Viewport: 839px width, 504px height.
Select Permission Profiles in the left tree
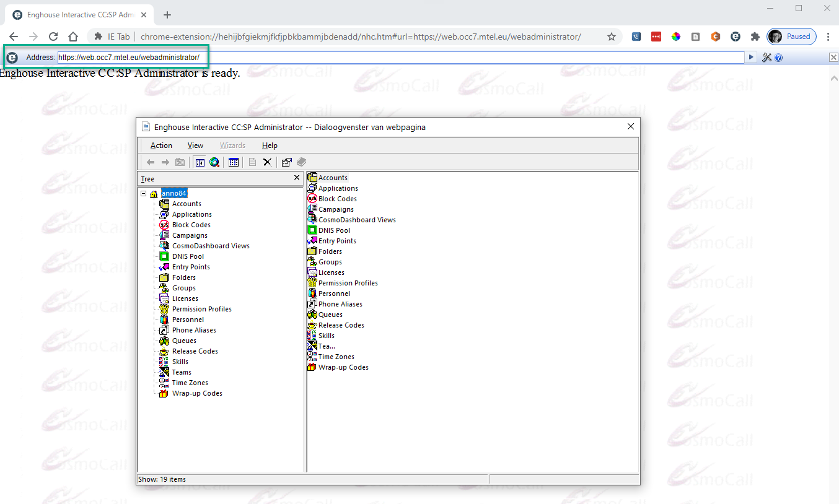click(201, 309)
